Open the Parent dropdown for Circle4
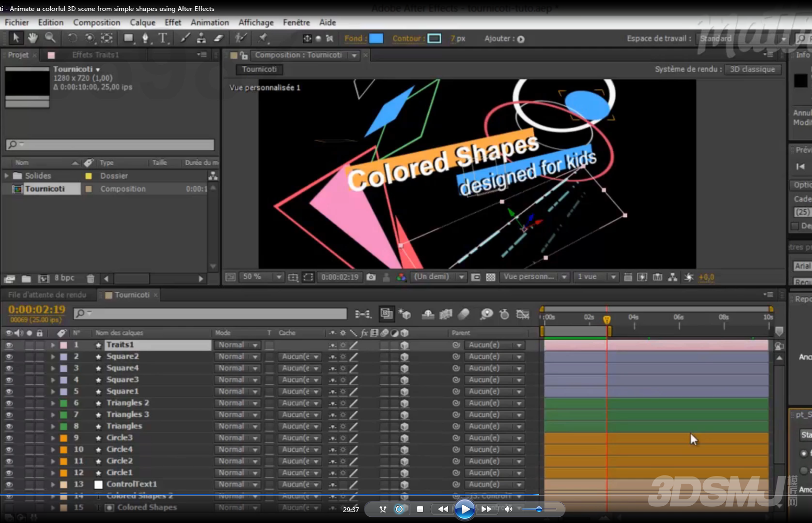The height and width of the screenshot is (523, 812). point(494,449)
